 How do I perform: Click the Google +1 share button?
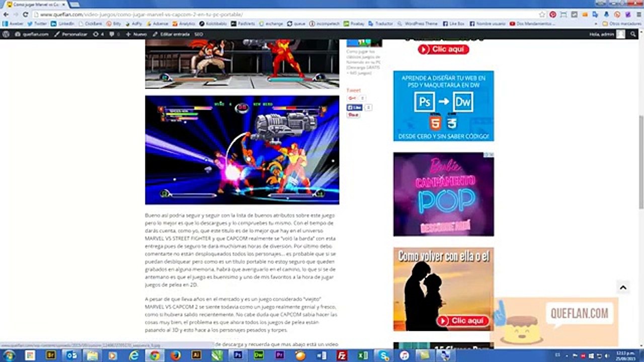click(x=352, y=99)
